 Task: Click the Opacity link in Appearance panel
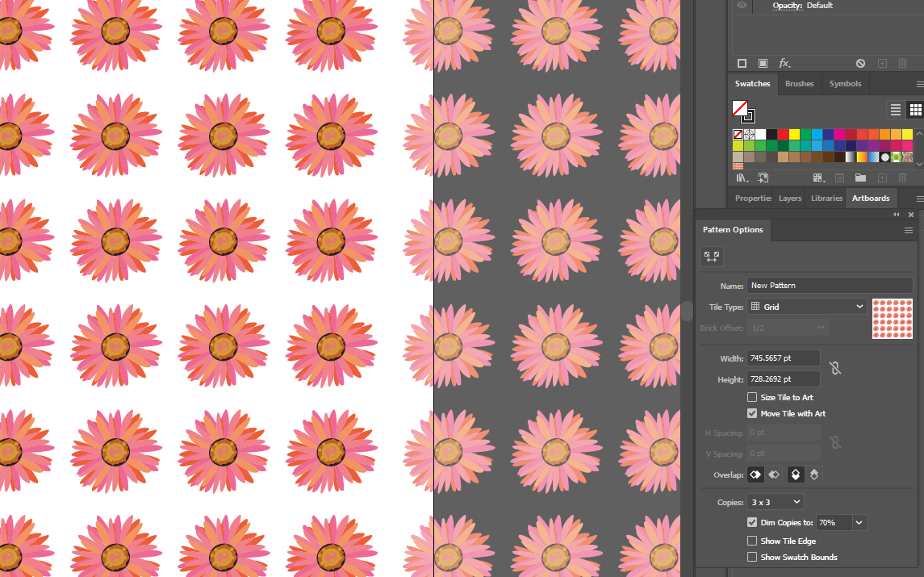tap(788, 6)
